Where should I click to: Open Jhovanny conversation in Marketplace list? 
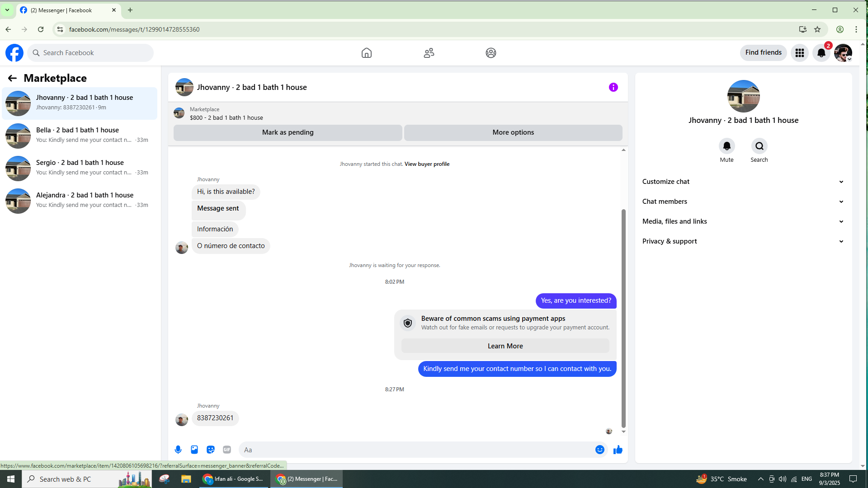[80, 103]
